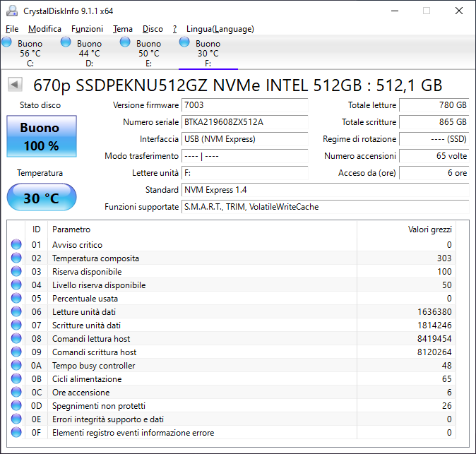Screen dimensions: 476x454
Task: Click status orb for Temperatura composita row
Action: 16,258
